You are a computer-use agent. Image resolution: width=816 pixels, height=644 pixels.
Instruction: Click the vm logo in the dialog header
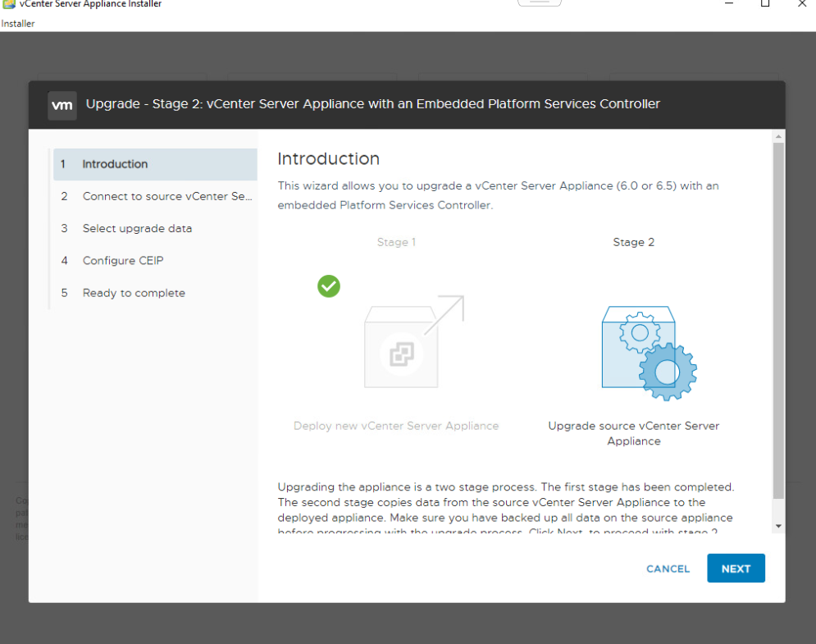pyautogui.click(x=62, y=105)
